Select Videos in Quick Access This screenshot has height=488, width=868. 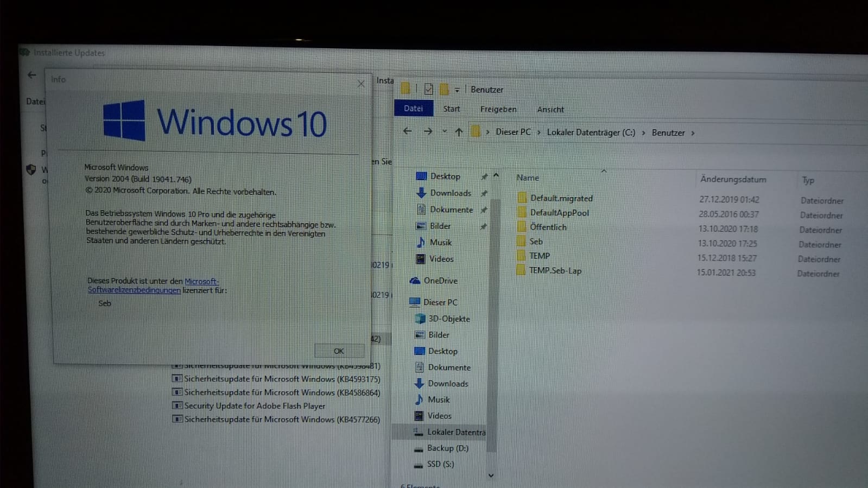click(441, 259)
